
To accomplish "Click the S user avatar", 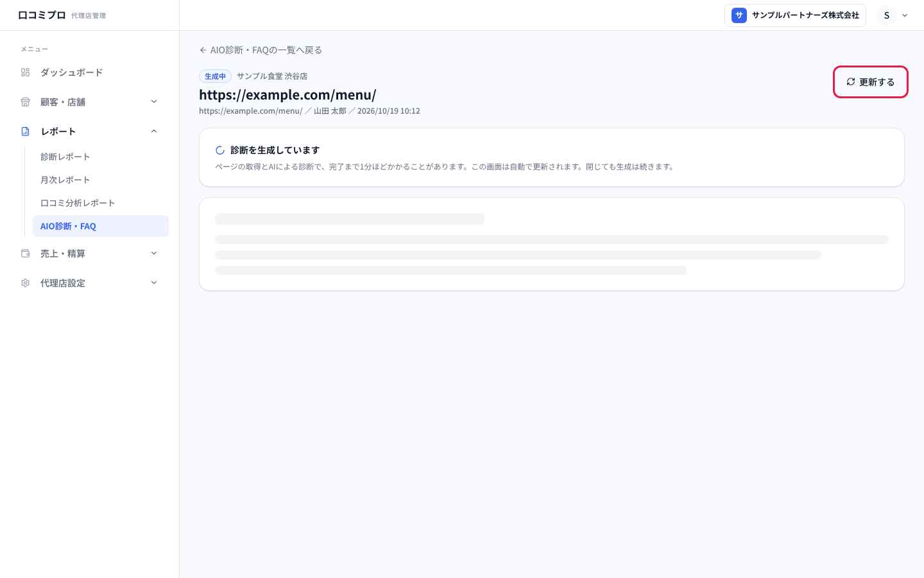I will pos(887,15).
